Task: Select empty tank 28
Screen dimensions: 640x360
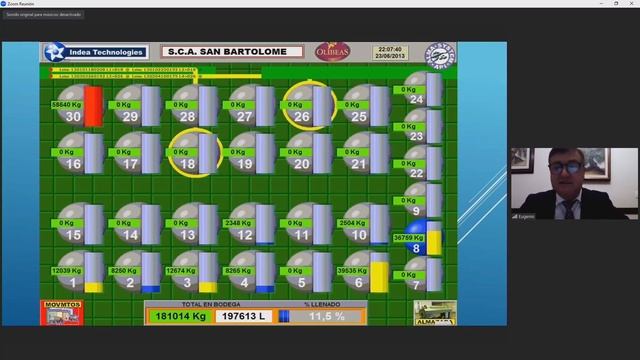Action: point(192,105)
